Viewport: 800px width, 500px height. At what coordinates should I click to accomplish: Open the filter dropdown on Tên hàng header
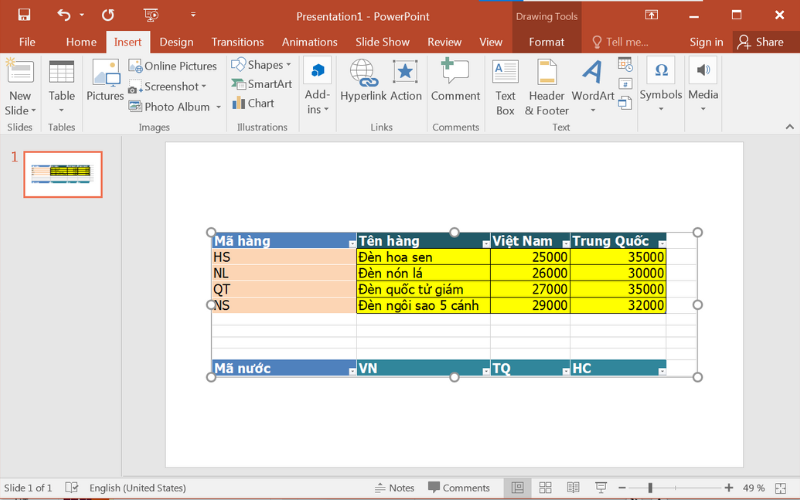click(485, 243)
